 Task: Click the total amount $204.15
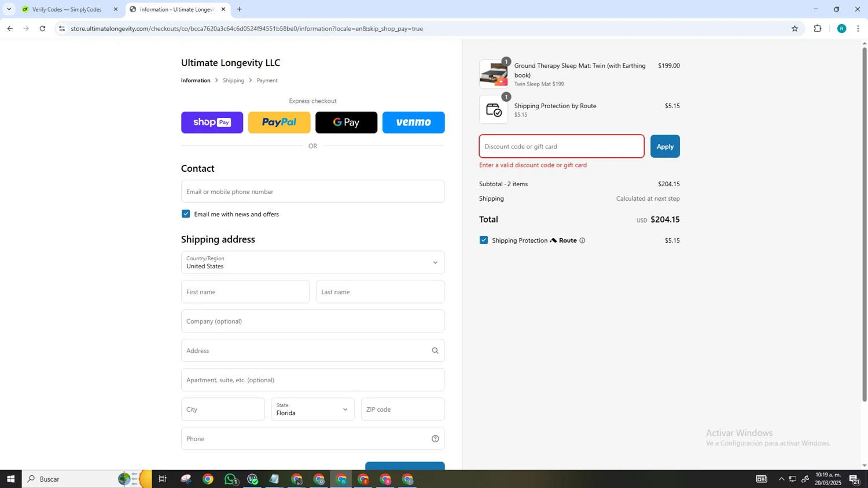[x=665, y=219]
